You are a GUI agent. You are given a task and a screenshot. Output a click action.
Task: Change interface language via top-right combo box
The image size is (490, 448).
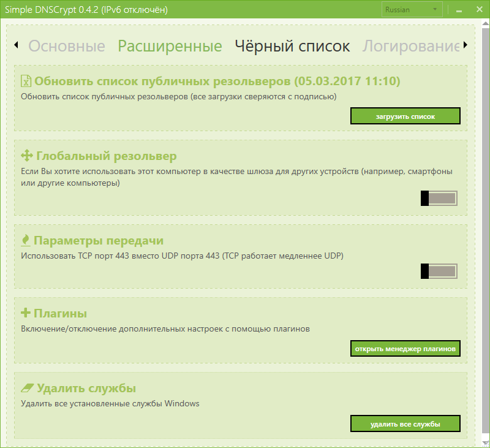[x=411, y=9]
